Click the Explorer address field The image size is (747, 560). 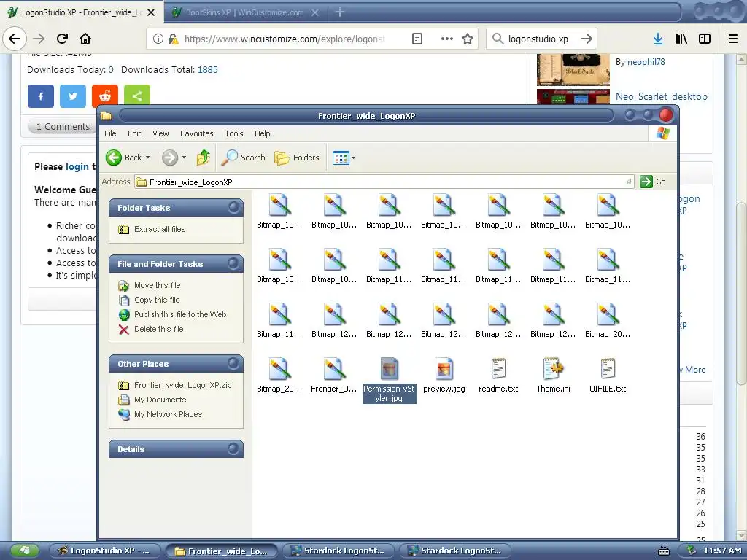[384, 182]
